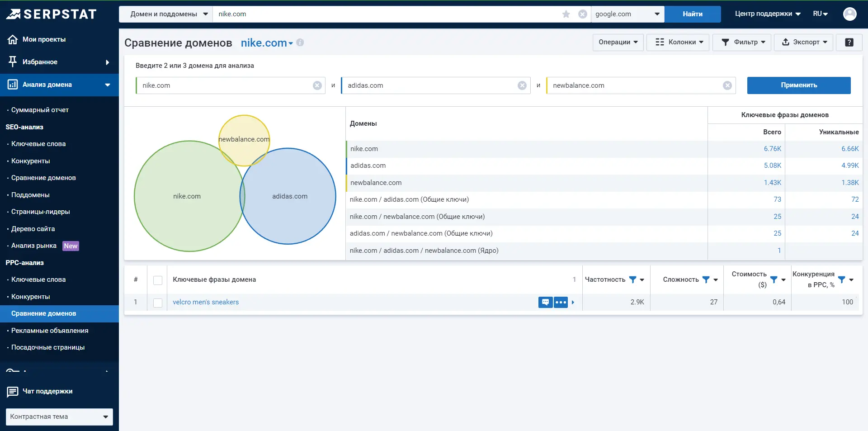
Task: Clear the nike.com search field with X icon
Action: tap(583, 14)
